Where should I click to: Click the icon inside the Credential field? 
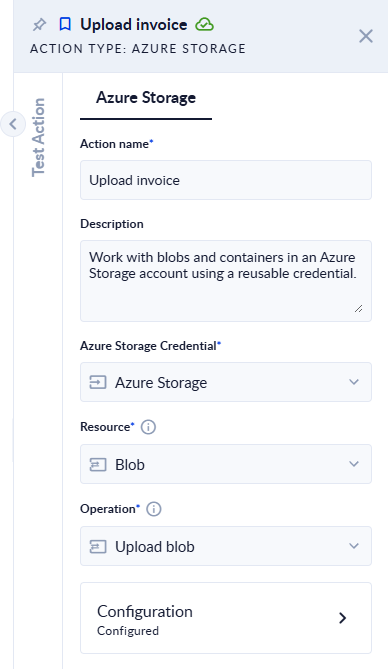coord(98,382)
